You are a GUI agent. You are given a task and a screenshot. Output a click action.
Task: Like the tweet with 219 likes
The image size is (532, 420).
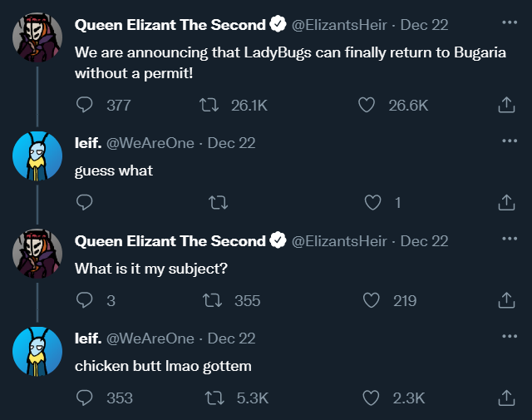click(x=372, y=300)
